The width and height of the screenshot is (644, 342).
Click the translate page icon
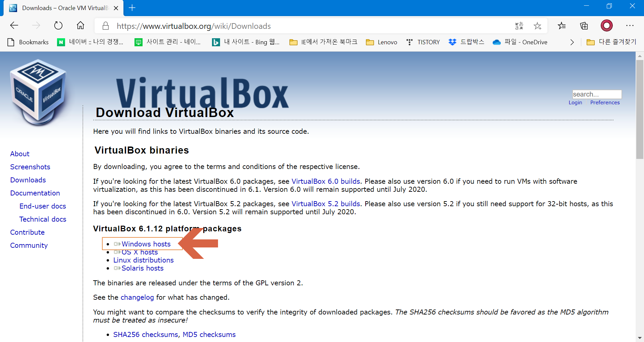(x=519, y=26)
